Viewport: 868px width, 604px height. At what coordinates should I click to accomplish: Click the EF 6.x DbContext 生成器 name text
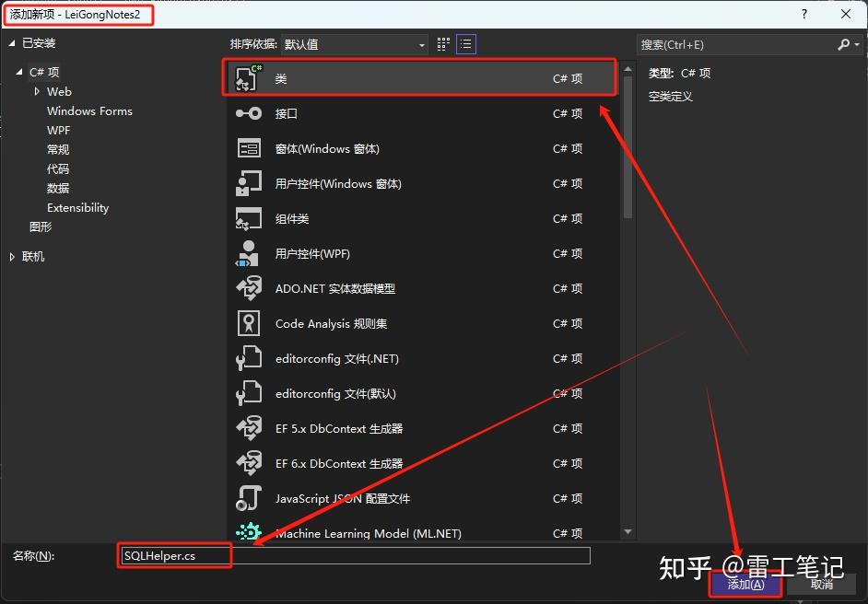point(339,463)
